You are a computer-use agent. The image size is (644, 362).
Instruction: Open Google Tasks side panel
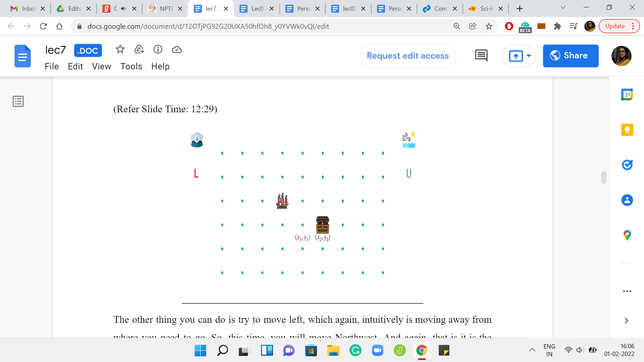(x=627, y=165)
